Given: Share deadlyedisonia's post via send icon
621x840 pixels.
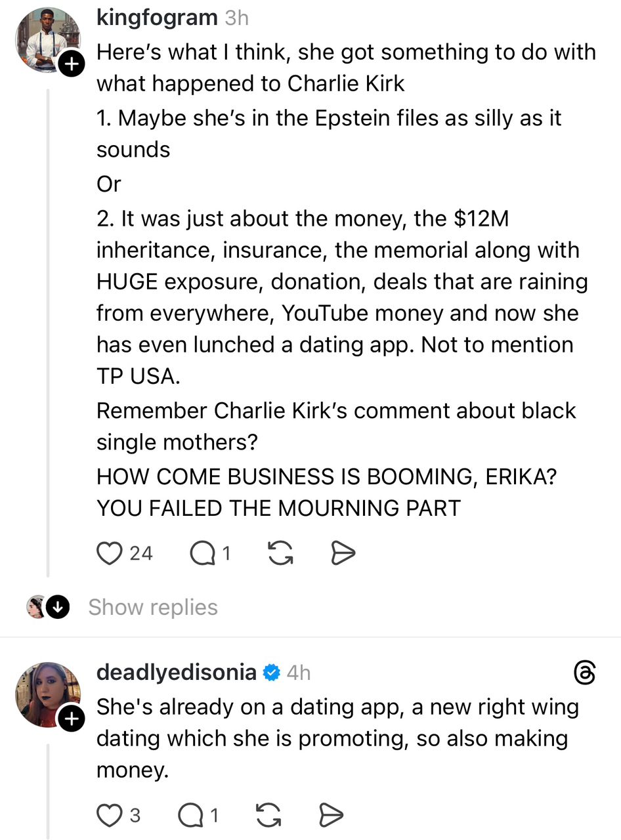Looking at the screenshot, I should pyautogui.click(x=331, y=815).
